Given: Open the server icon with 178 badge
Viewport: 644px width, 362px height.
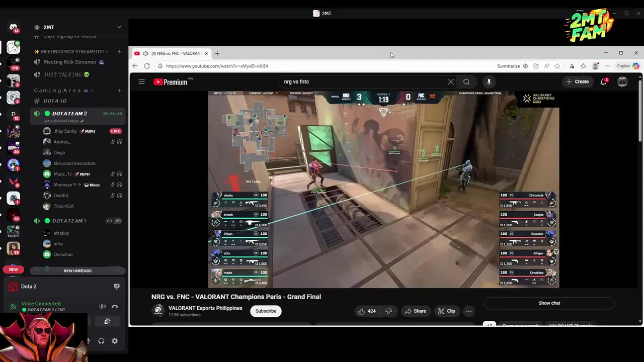Looking at the screenshot, I should [x=13, y=64].
